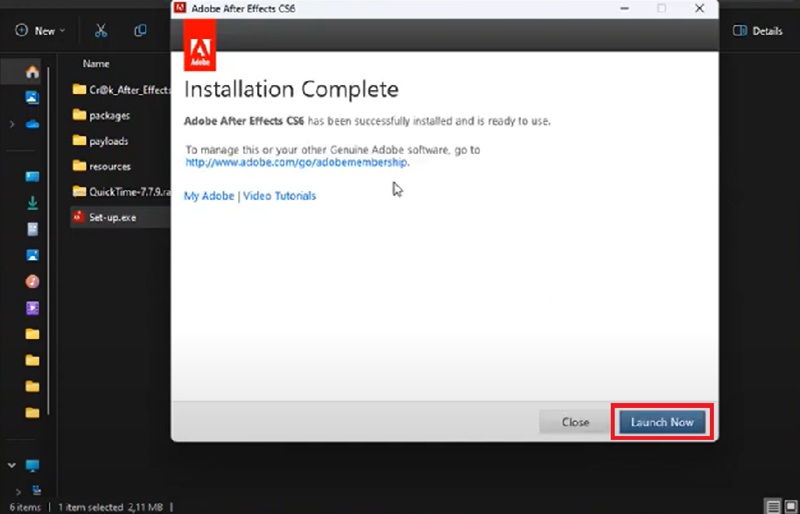Open OneDrive cloud icon in sidebar
Viewport: 800px width, 514px height.
[x=32, y=124]
